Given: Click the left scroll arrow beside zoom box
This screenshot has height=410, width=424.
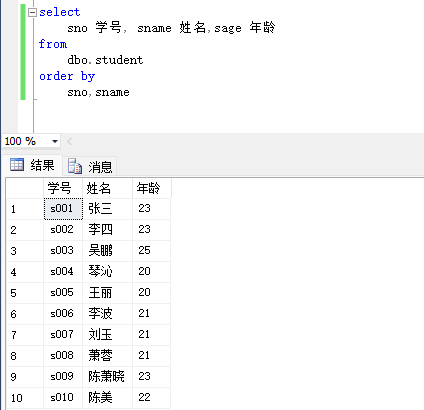Looking at the screenshot, I should (69, 141).
